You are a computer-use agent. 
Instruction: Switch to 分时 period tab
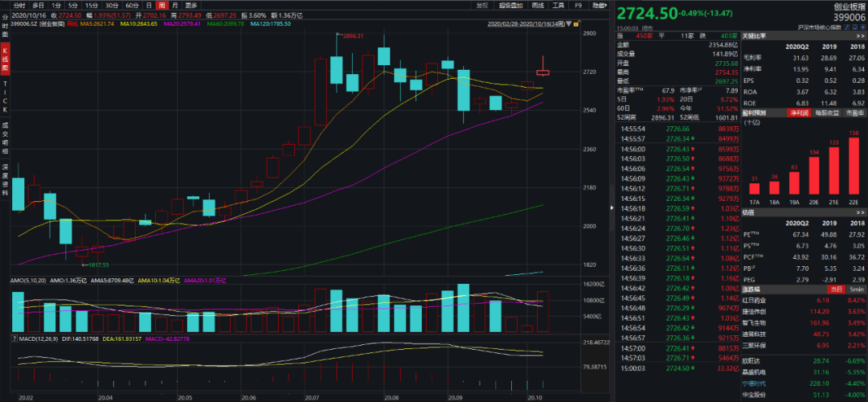pyautogui.click(x=19, y=5)
